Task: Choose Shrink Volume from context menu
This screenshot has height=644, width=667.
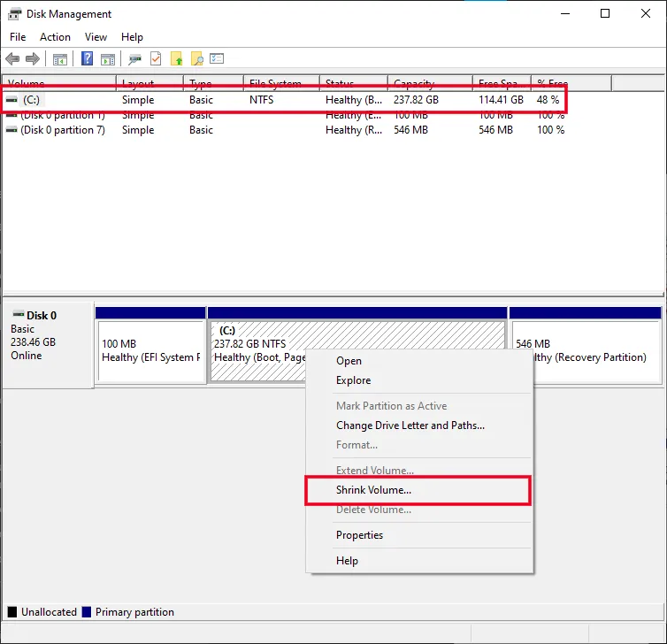Action: point(373,490)
